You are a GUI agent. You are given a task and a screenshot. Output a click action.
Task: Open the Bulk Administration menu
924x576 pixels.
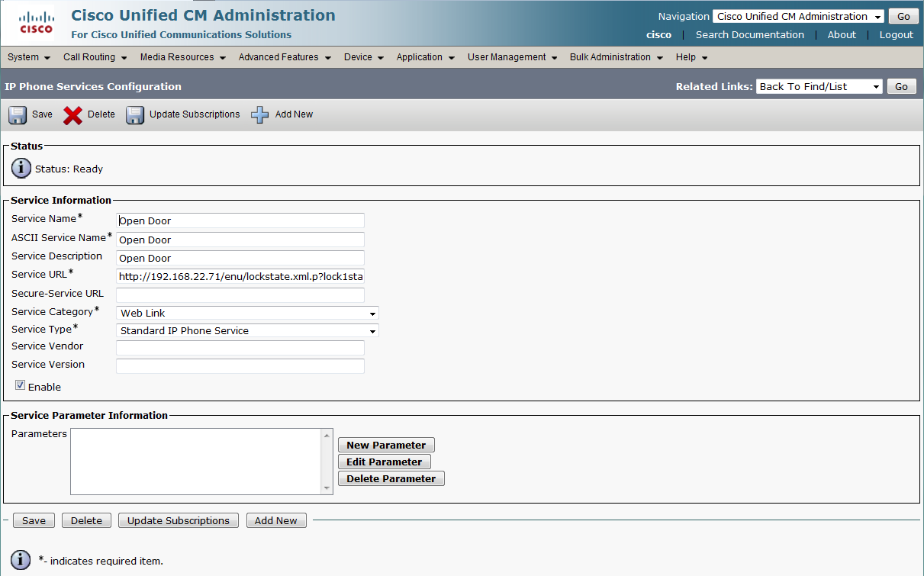pos(616,57)
